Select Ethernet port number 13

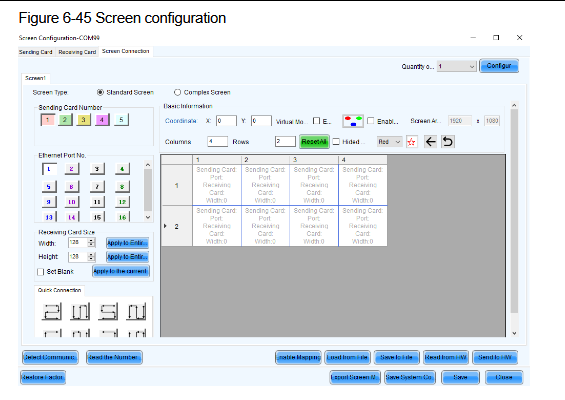point(49,217)
